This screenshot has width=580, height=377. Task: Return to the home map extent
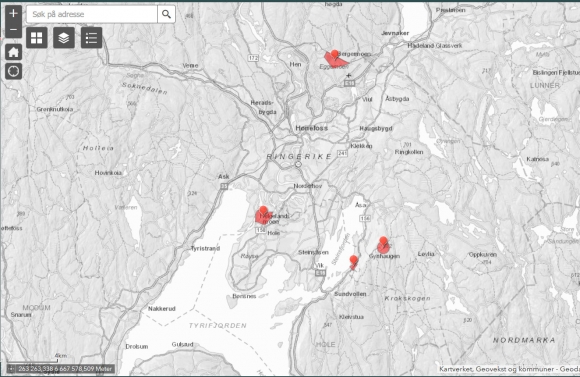tap(13, 52)
